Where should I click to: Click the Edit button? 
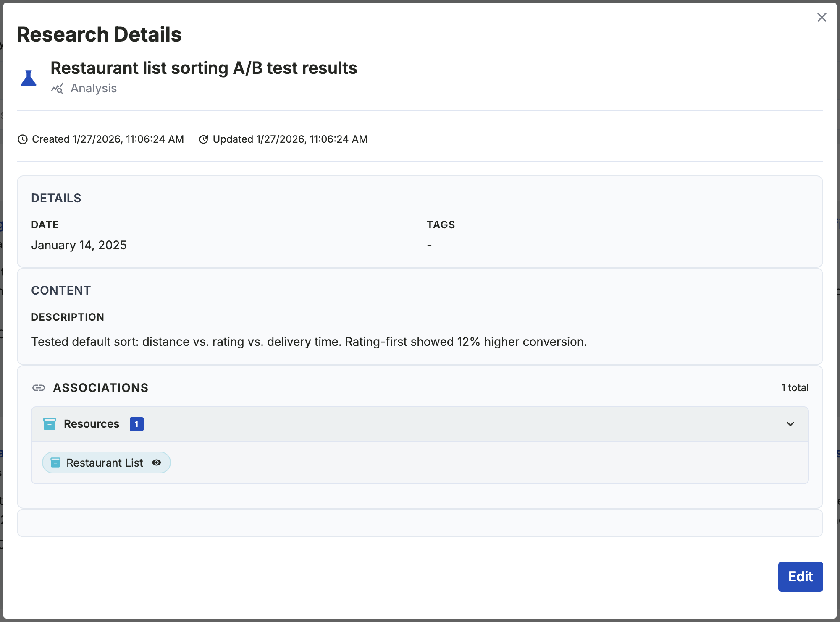(800, 576)
